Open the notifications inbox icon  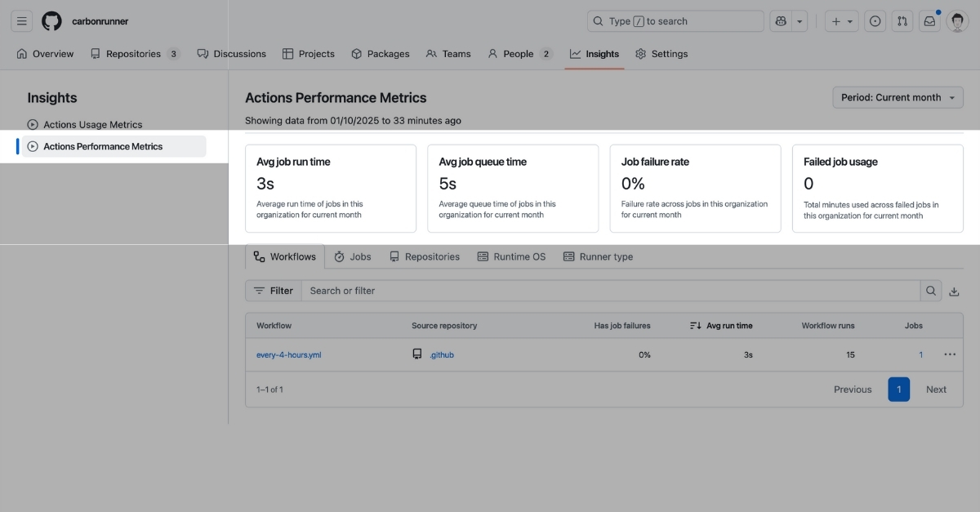(x=929, y=21)
